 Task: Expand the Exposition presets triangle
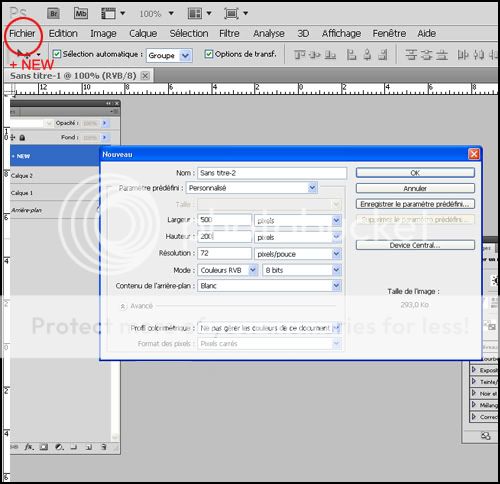coord(474,370)
